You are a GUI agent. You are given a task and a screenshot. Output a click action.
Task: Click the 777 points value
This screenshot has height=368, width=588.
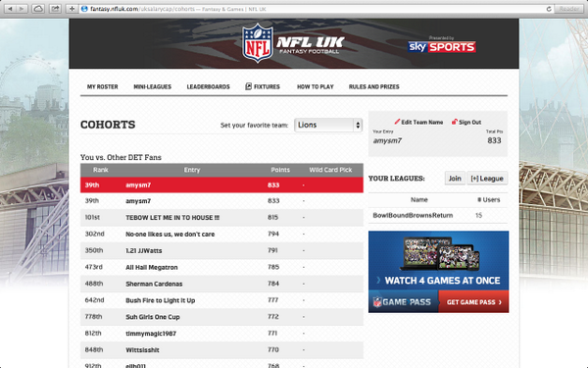coord(273,299)
